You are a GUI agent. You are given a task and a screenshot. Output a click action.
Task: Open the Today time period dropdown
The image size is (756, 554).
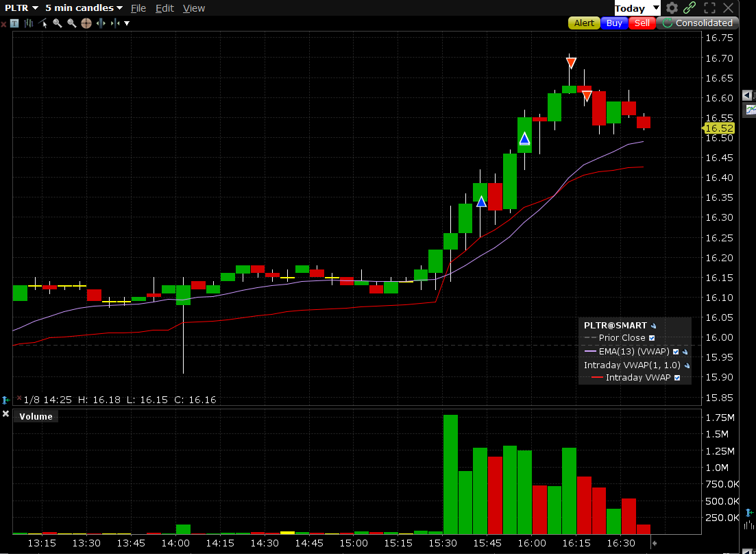(x=637, y=8)
